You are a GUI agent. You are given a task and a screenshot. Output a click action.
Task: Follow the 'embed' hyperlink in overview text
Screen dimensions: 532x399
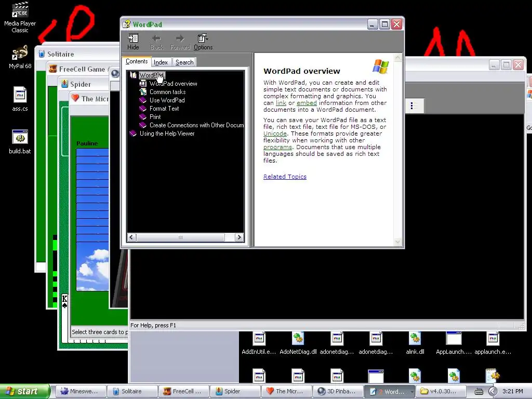307,103
